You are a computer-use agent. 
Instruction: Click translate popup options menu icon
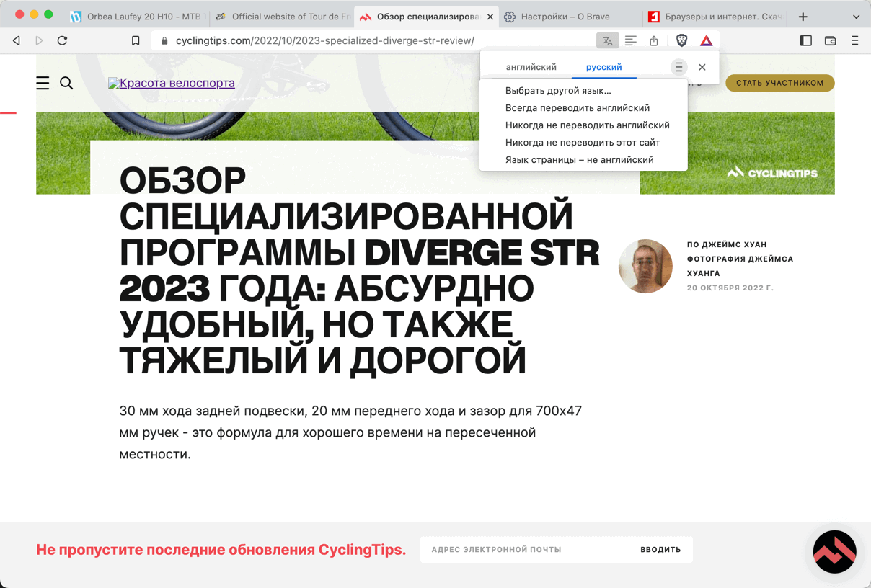pos(678,67)
